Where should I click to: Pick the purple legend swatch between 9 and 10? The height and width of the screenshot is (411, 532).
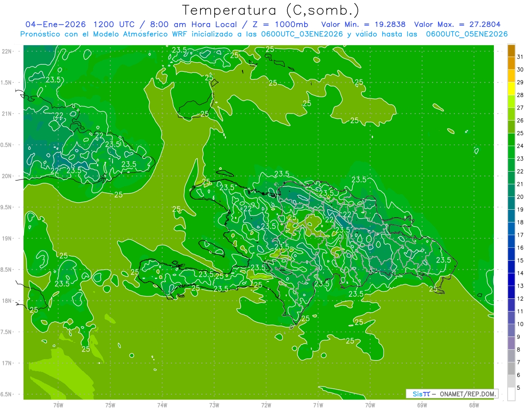(x=511, y=330)
